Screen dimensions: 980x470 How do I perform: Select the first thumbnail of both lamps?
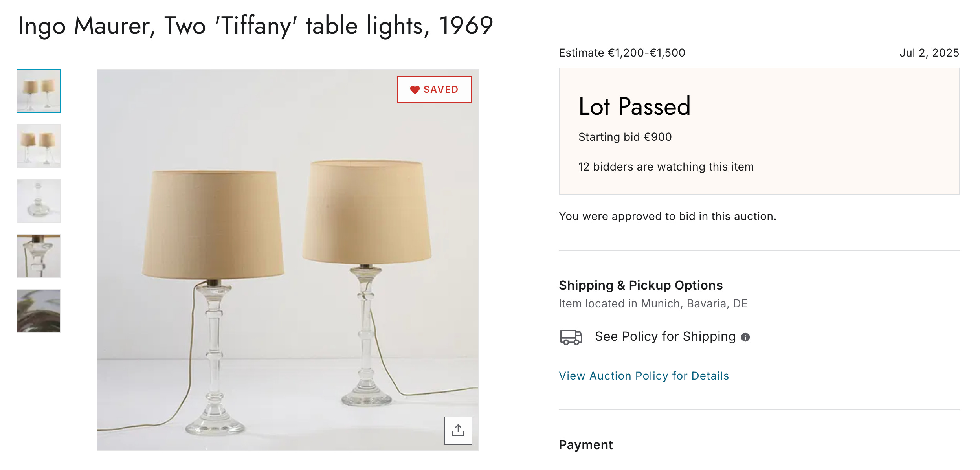pos(39,91)
